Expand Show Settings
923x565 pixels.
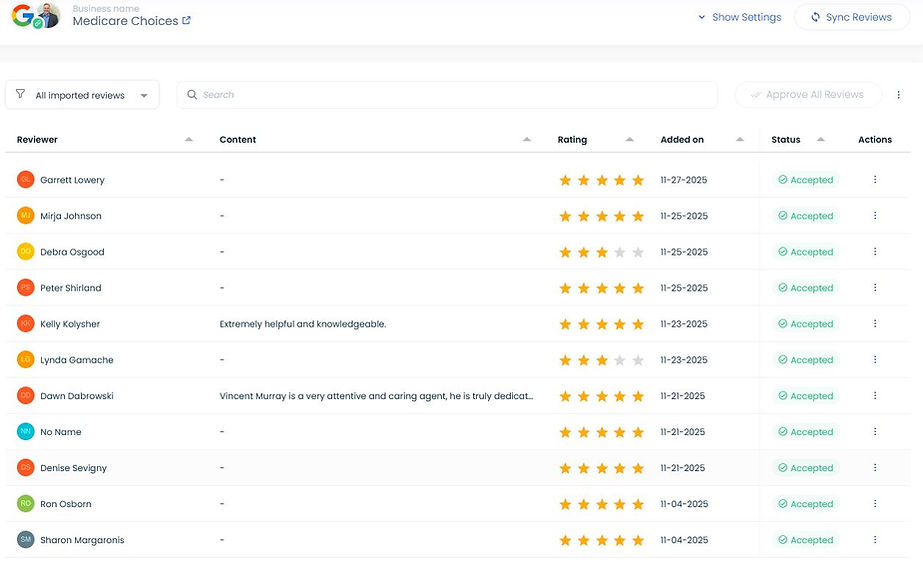(x=739, y=17)
